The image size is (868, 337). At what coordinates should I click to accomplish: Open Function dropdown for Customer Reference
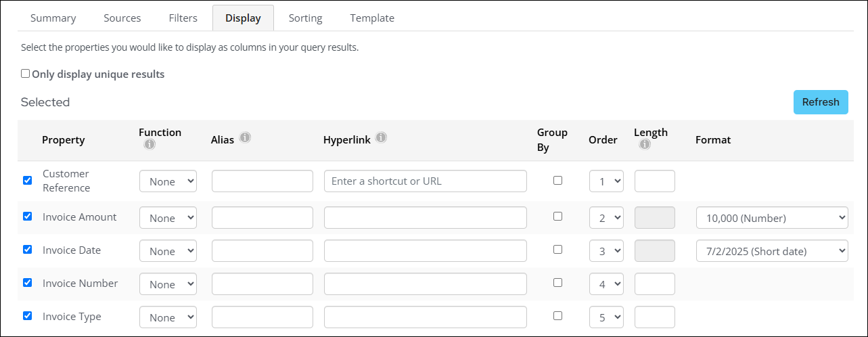pos(168,181)
